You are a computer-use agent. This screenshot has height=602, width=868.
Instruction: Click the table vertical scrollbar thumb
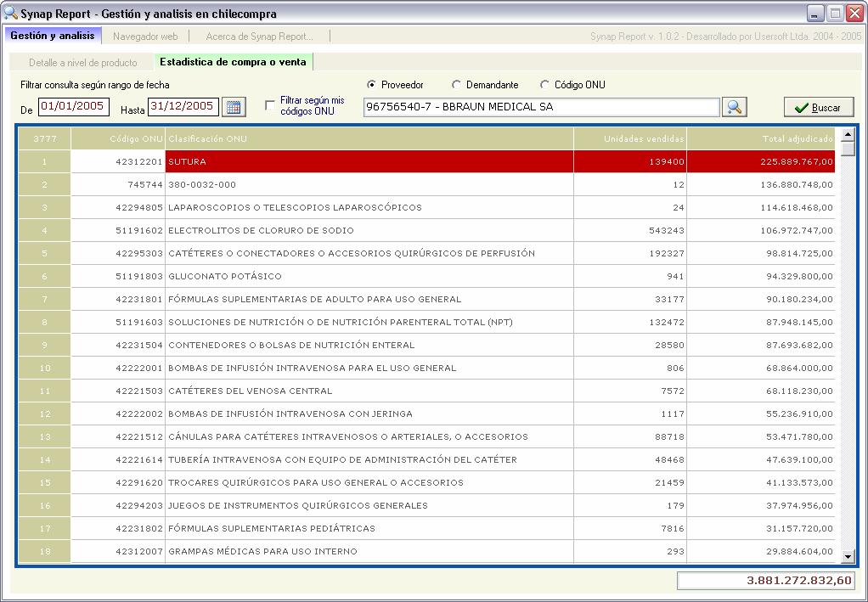tap(848, 149)
